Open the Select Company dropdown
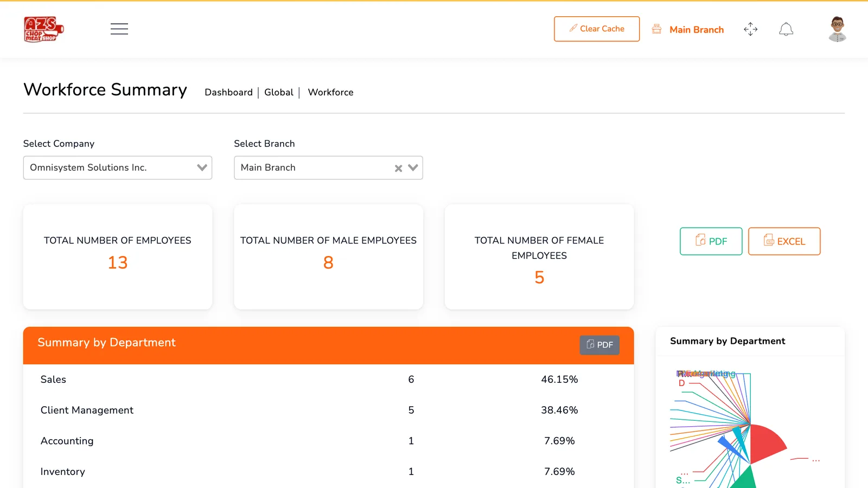Image resolution: width=868 pixels, height=488 pixels. click(x=118, y=168)
